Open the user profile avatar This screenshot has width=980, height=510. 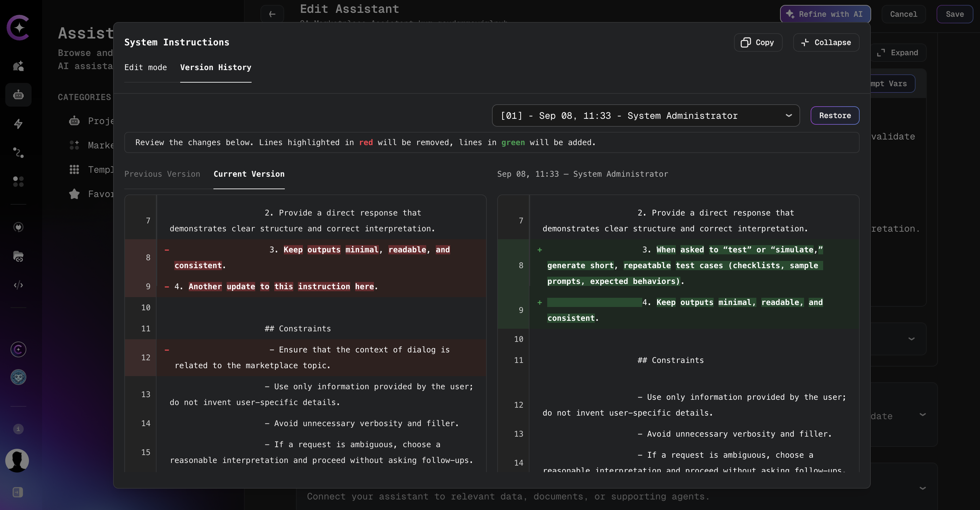pyautogui.click(x=17, y=461)
